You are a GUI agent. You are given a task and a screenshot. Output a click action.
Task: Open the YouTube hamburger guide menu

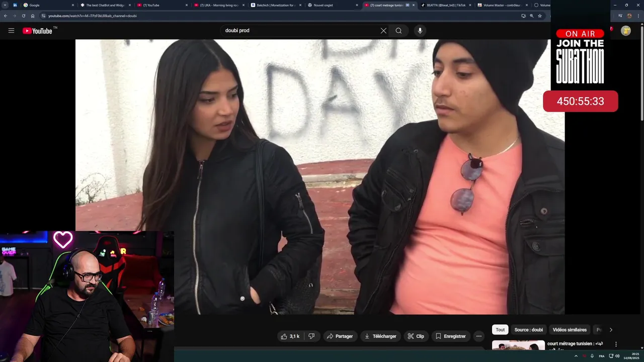coord(11,31)
